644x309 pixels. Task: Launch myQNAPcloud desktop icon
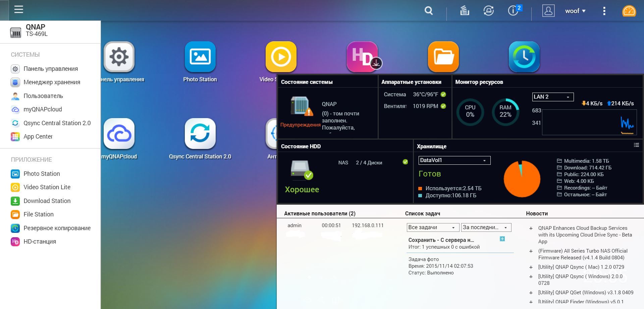tap(119, 134)
